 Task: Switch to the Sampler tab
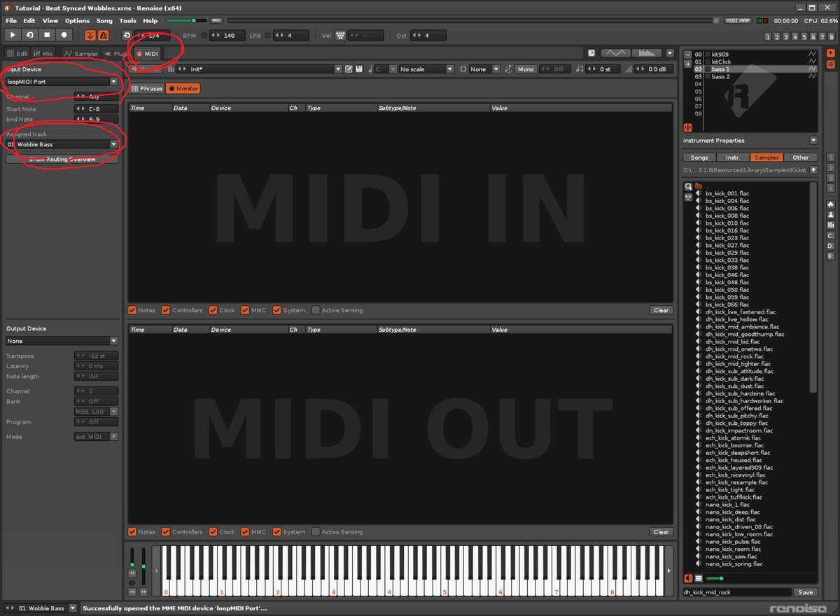click(x=80, y=53)
